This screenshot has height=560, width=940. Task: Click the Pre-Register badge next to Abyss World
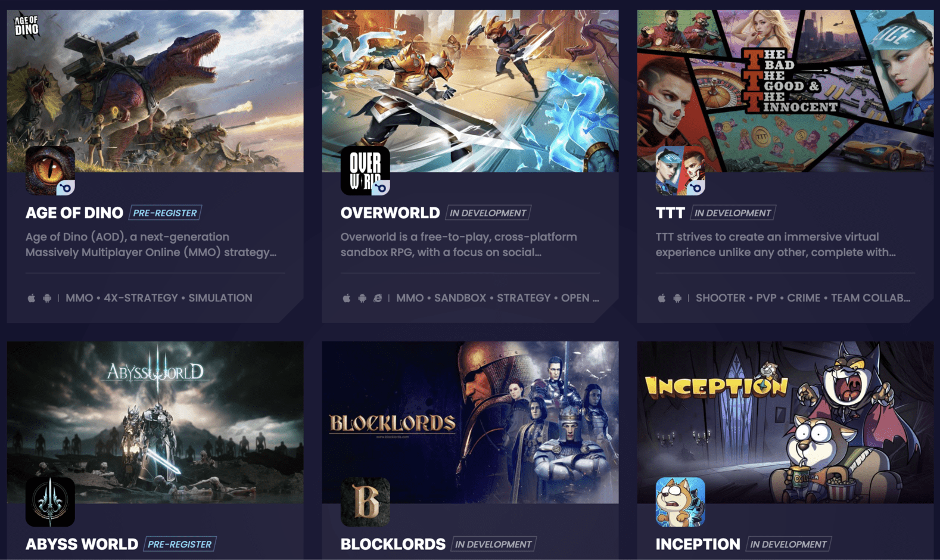(180, 544)
